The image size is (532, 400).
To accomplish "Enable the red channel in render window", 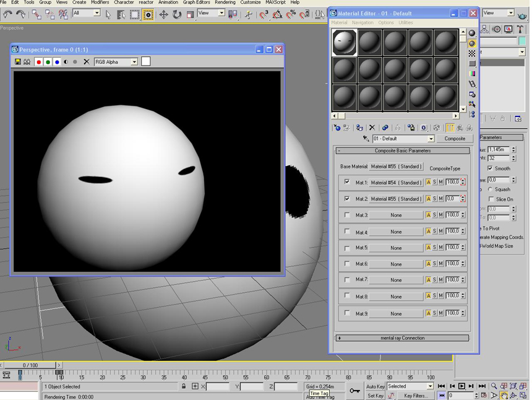I will click(x=38, y=62).
